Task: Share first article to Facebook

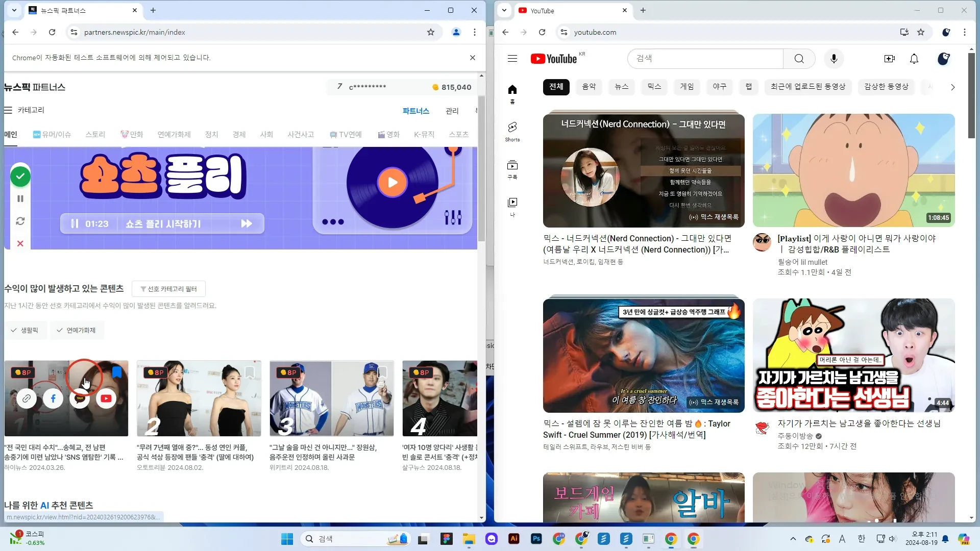Action: pos(53,398)
